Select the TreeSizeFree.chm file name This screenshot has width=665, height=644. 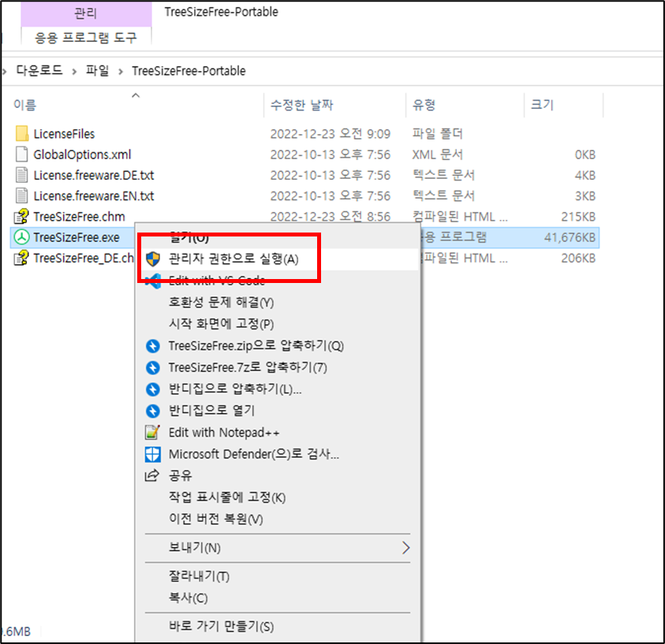[x=80, y=217]
